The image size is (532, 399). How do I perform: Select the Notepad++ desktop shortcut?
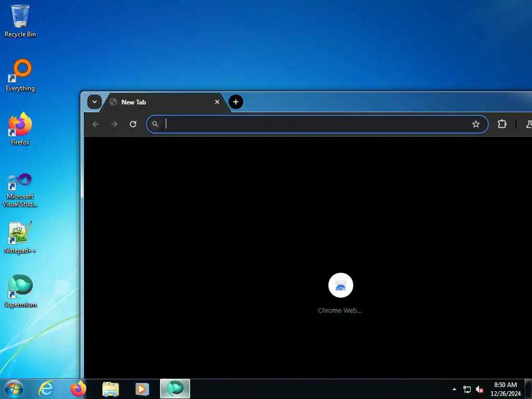click(20, 237)
